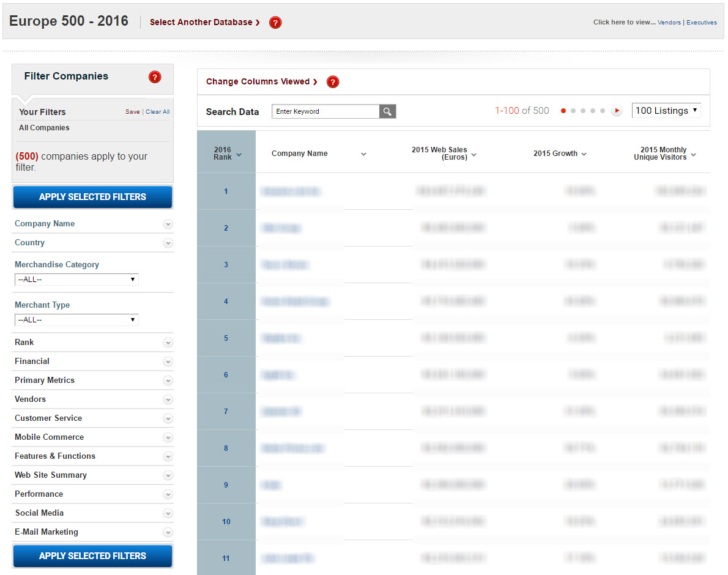Click the help icon next to Change Columns Viewed
This screenshot has width=728, height=575.
click(332, 82)
